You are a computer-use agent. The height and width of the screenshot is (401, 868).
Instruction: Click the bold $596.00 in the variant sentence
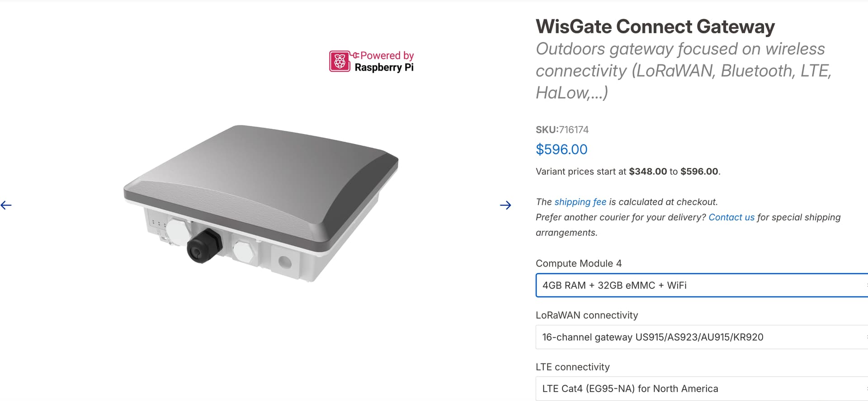699,172
